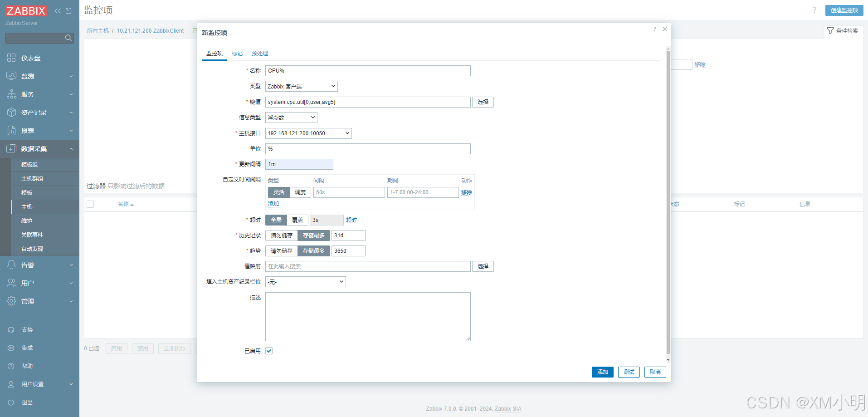The height and width of the screenshot is (417, 868).
Task: Open 主机群组 in sidebar
Action: click(32, 179)
